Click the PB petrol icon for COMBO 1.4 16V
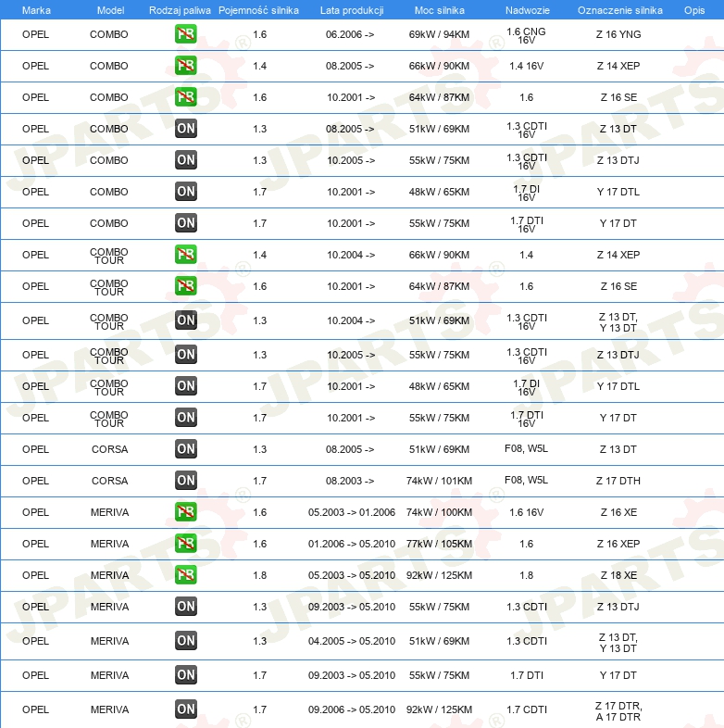The width and height of the screenshot is (724, 728). [x=186, y=66]
